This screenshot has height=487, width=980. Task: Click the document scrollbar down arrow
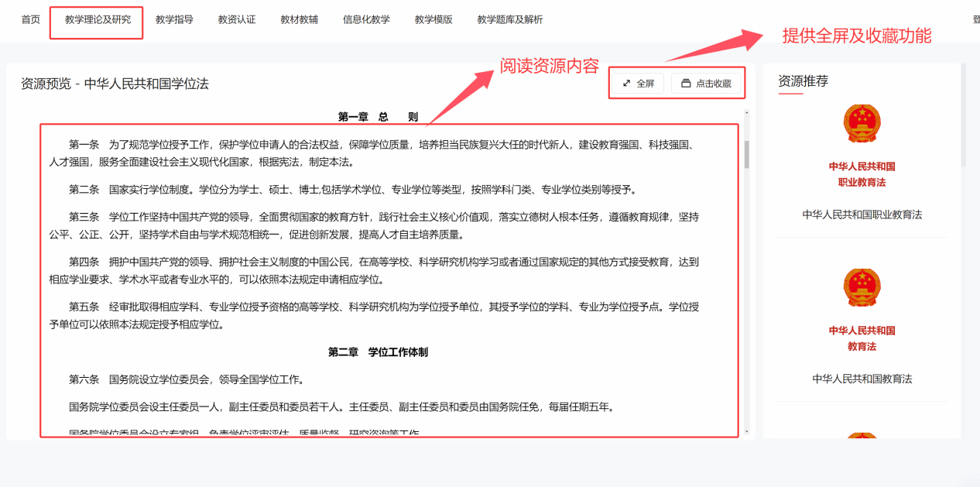(747, 431)
